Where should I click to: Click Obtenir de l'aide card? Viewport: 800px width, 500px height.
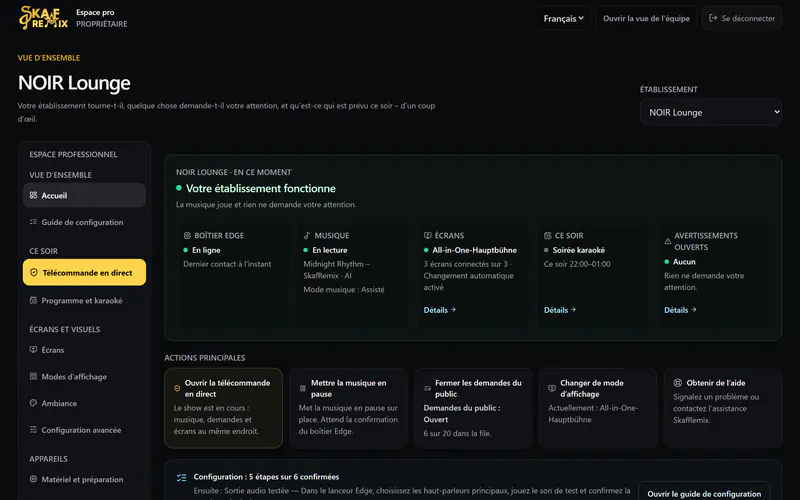tap(723, 408)
